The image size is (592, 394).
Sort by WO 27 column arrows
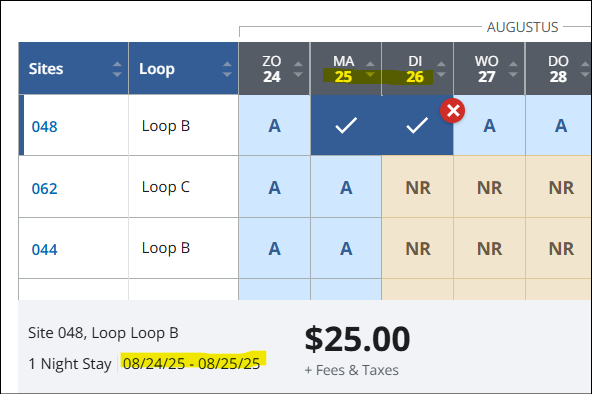[513, 69]
